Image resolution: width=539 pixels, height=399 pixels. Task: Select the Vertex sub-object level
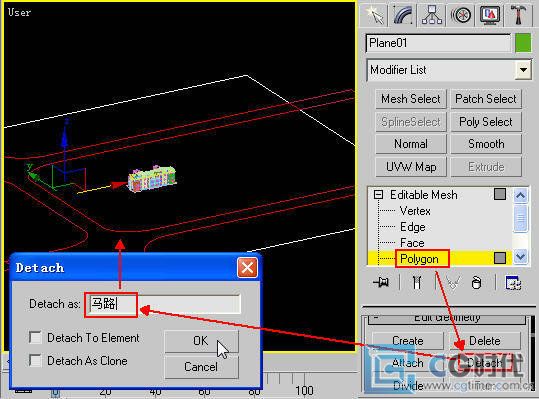415,211
